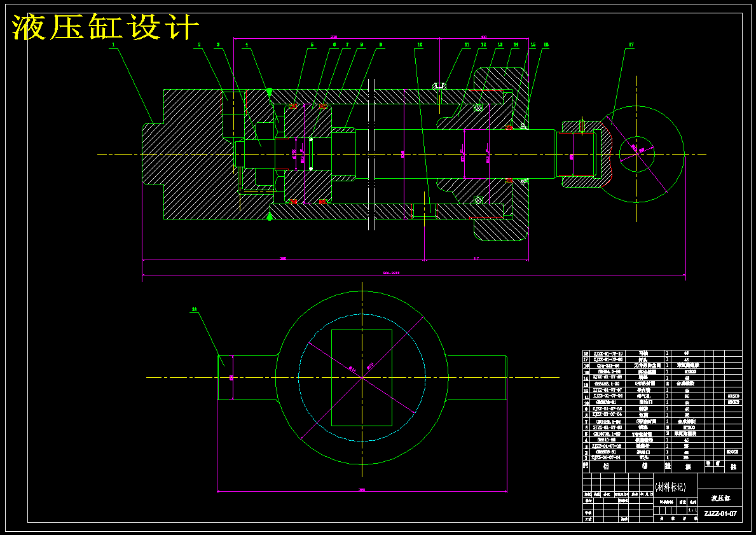Screen dimensions: 756x535
Task: Select parts list row 5 code GB10708.1-89
Action: pyautogui.click(x=607, y=434)
